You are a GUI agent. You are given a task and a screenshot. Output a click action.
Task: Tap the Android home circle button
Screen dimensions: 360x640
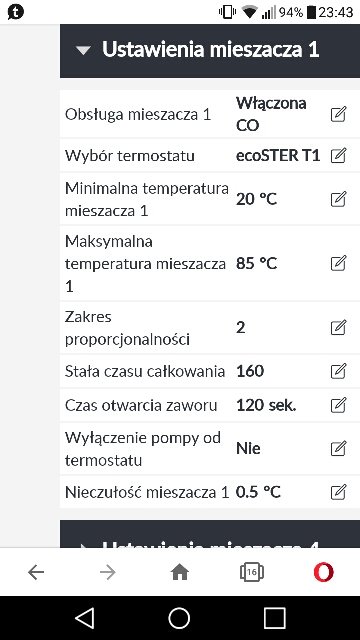(179, 618)
